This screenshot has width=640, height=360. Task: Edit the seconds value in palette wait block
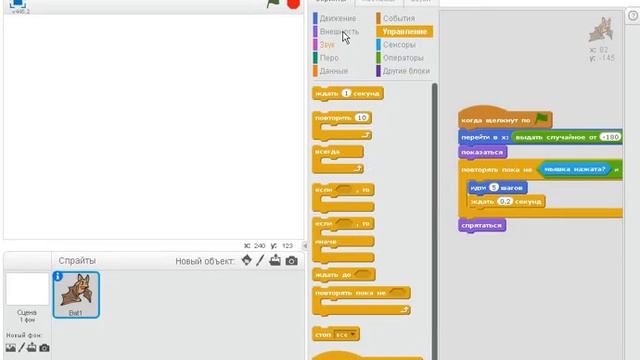346,93
